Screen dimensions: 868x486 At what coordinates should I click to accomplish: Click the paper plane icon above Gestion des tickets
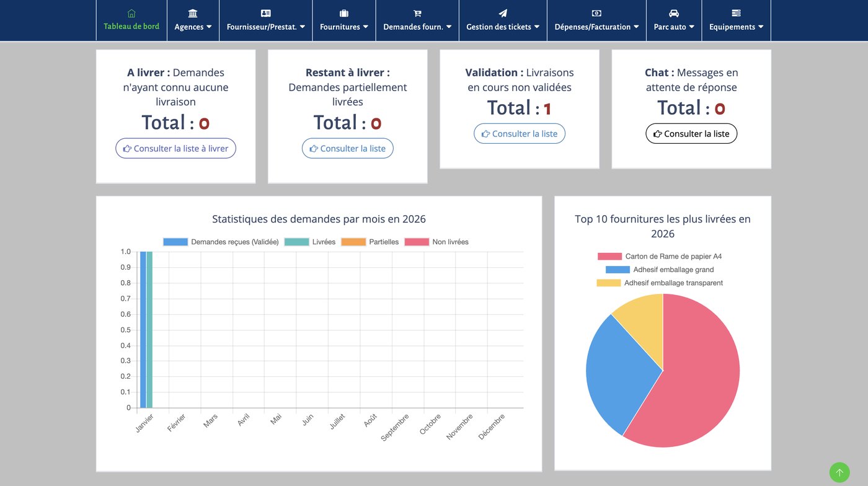coord(503,13)
